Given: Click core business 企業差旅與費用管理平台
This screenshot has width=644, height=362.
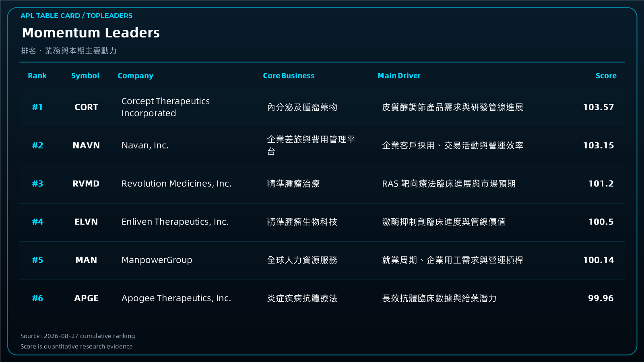Looking at the screenshot, I should pos(311,145).
